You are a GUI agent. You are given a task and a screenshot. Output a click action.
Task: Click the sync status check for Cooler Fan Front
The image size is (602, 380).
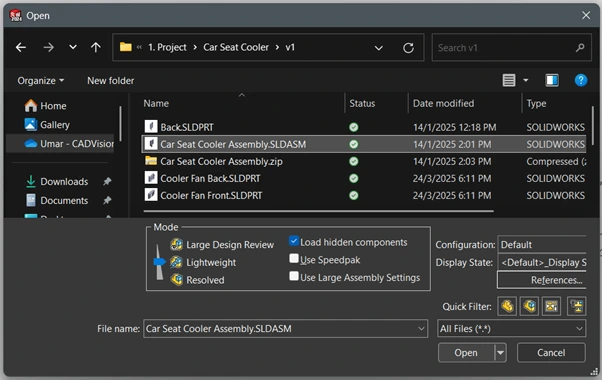coord(354,195)
